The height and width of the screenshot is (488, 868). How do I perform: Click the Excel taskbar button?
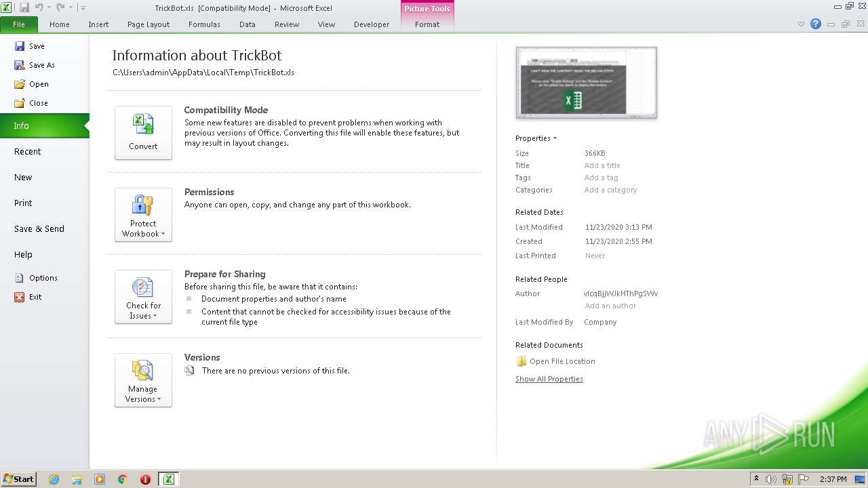[x=168, y=479]
